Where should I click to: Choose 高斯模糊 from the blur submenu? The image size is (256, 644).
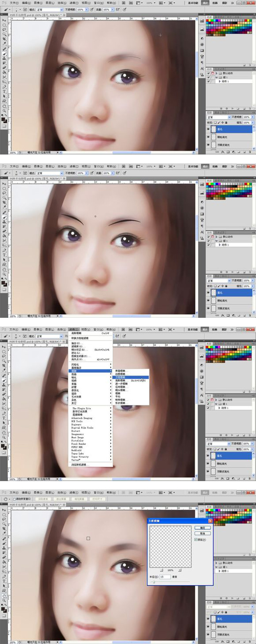pos(121,380)
